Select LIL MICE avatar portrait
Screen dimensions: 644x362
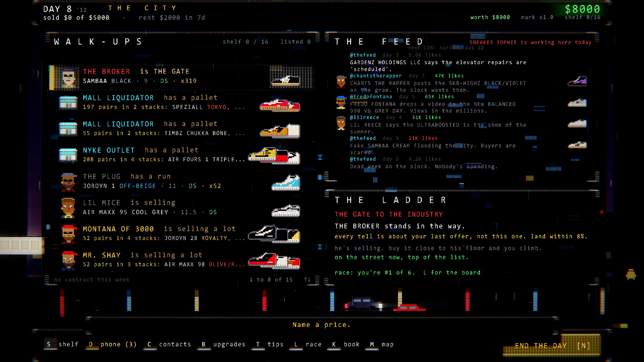click(x=68, y=208)
